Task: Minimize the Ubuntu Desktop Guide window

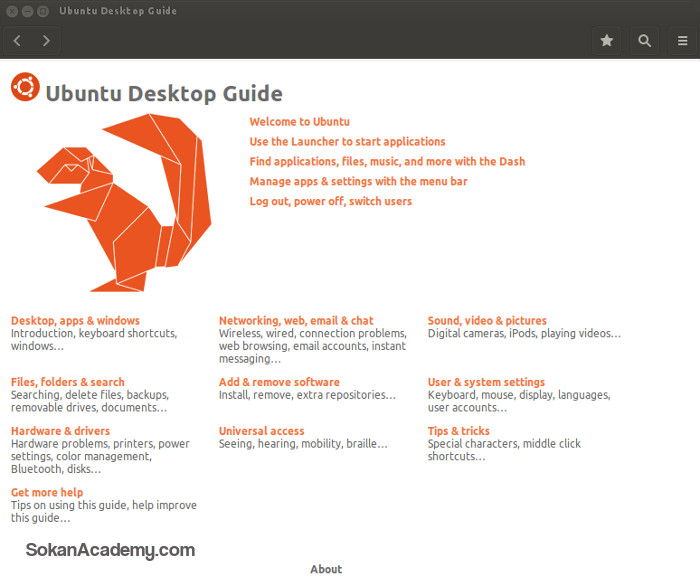Action: (x=28, y=11)
